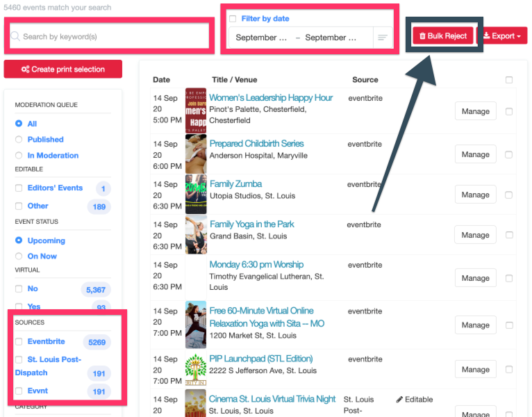Screen dimensions: 532x417
Task: Open the Export dropdown
Action: [x=504, y=35]
